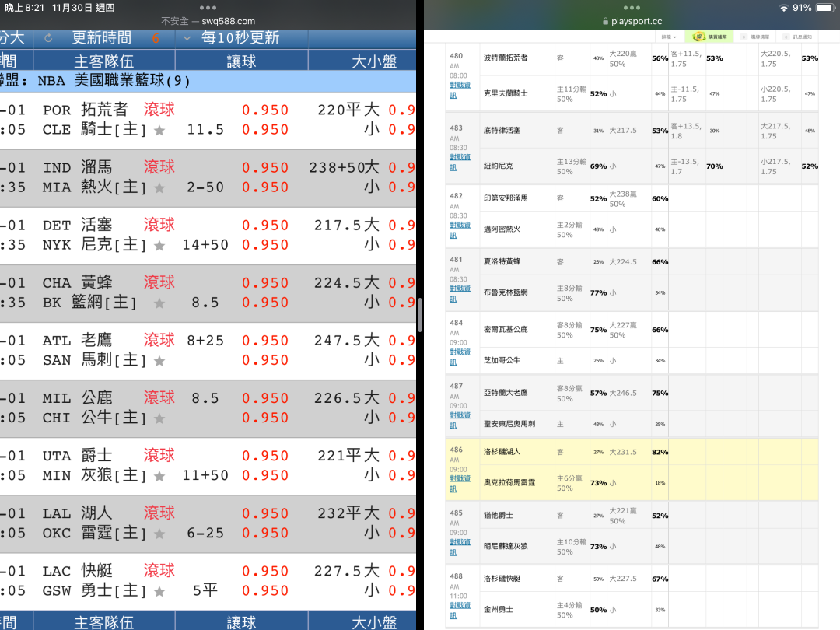Click 購買噱幣 button
Viewport: 840px width, 630px height.
pos(710,37)
